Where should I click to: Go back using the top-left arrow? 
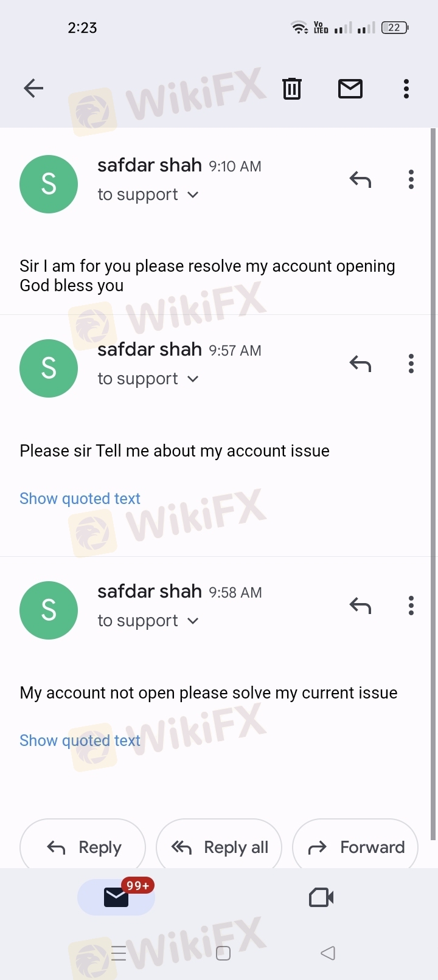click(x=33, y=89)
